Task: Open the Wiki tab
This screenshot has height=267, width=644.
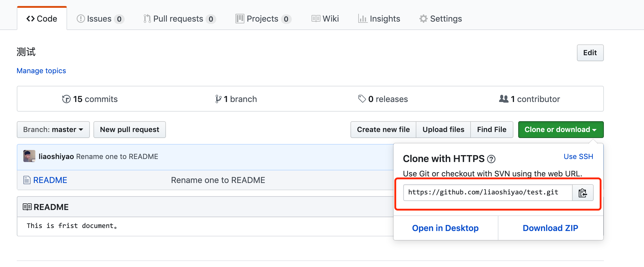Action: click(x=325, y=19)
